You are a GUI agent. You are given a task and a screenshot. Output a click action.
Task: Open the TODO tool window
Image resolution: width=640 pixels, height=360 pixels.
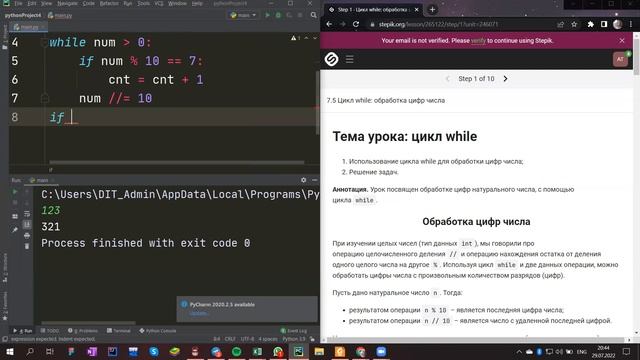[x=50, y=331]
